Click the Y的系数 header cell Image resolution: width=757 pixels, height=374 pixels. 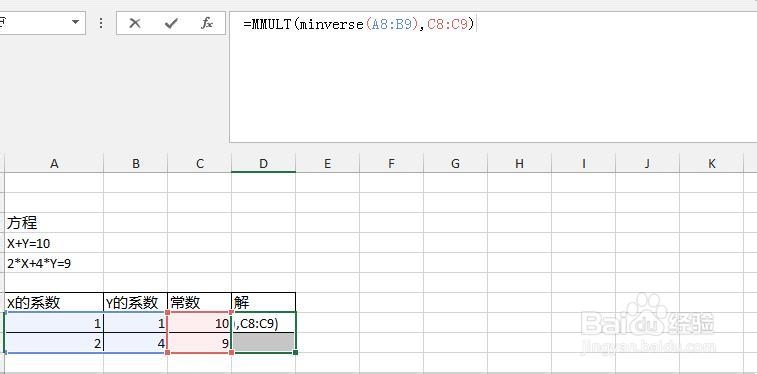click(136, 302)
